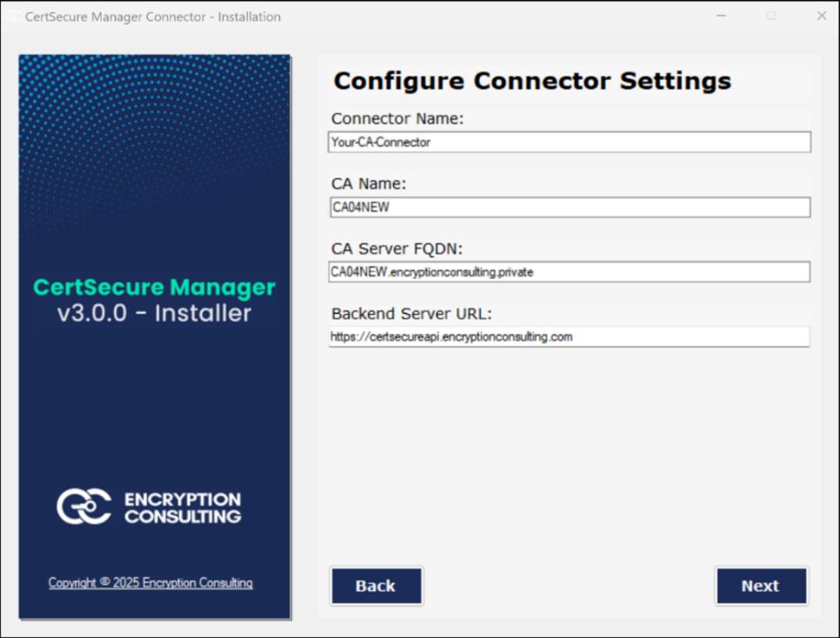This screenshot has width=840, height=638.
Task: Click the ENCRYPTION CONSULTING wordmark text
Action: click(x=183, y=508)
